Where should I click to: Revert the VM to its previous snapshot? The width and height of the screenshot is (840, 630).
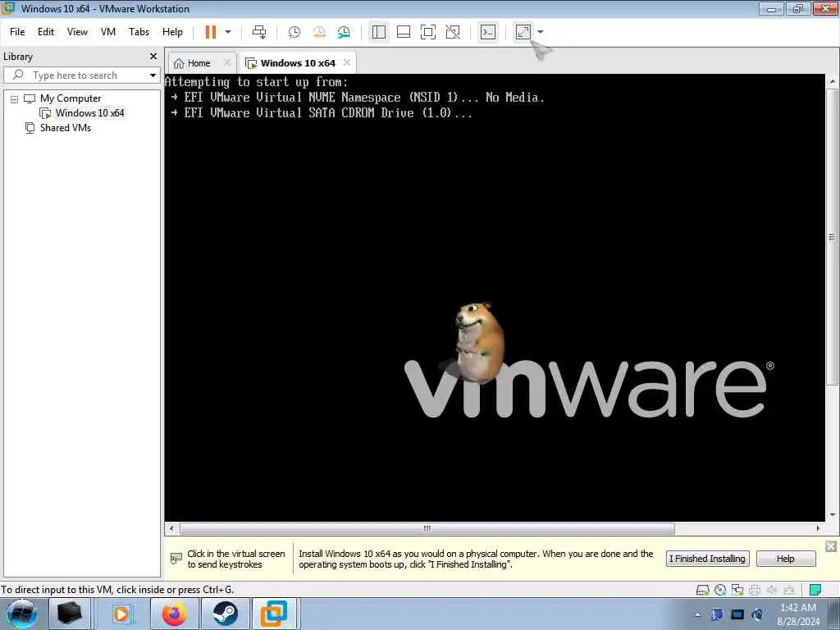pyautogui.click(x=319, y=32)
